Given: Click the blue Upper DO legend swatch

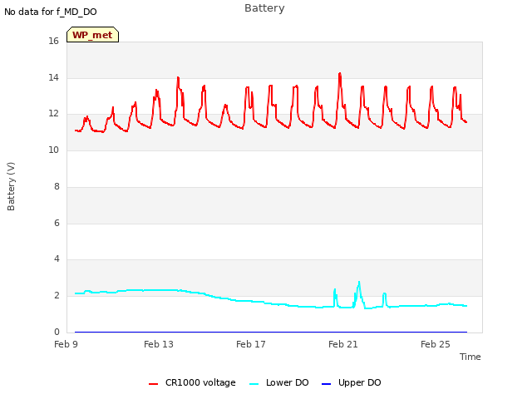Looking at the screenshot, I should click(326, 384).
